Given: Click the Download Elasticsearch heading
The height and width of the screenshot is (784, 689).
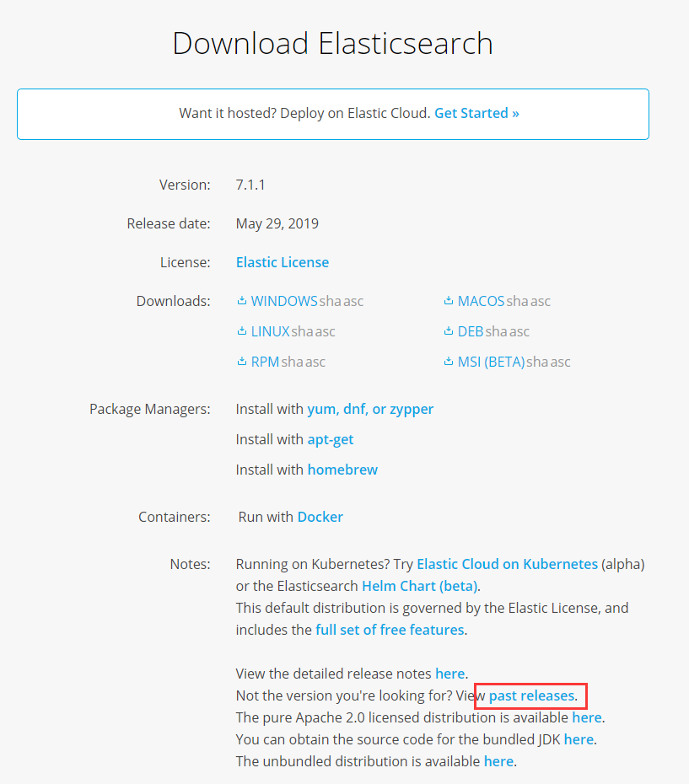Looking at the screenshot, I should 333,43.
